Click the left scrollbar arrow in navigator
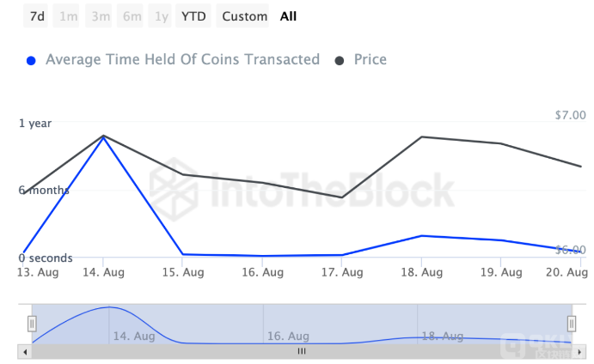This screenshot has width=594, height=364. pyautogui.click(x=24, y=351)
